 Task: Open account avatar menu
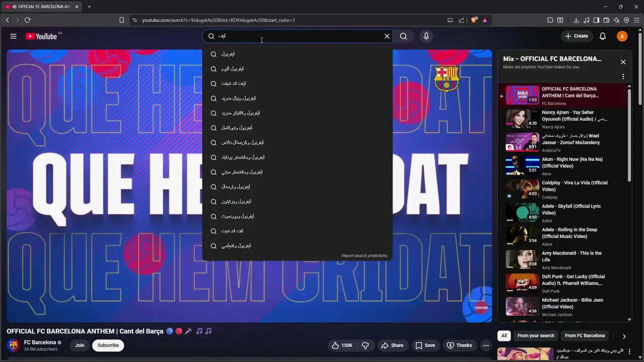pos(622,36)
